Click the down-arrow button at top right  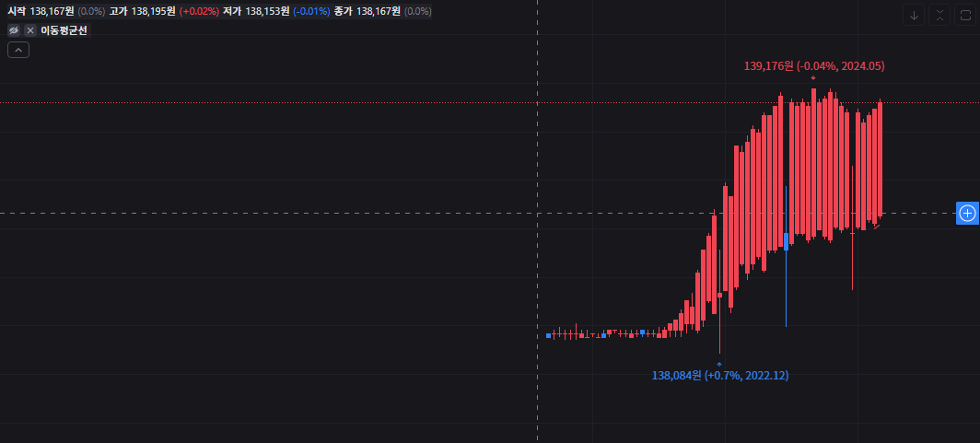[x=914, y=16]
